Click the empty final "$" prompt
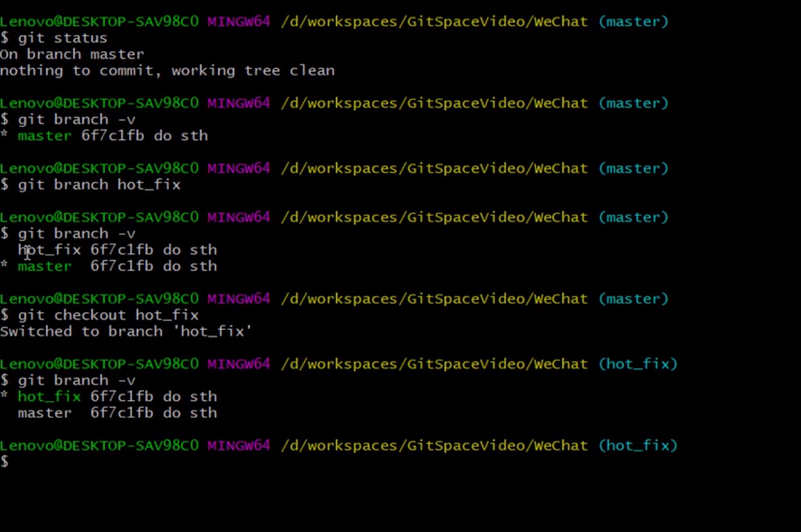The height and width of the screenshot is (532, 801). [x=4, y=462]
